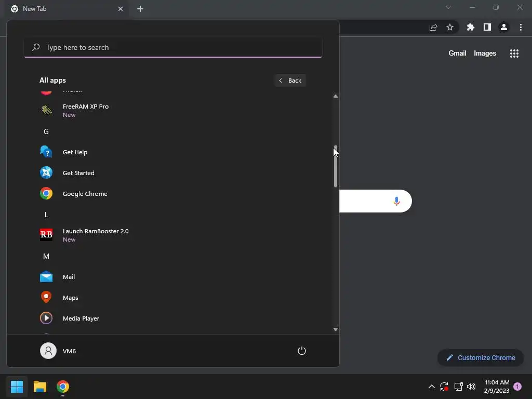The width and height of the screenshot is (532, 399).
Task: Click the letter M section header
Action: 46,256
